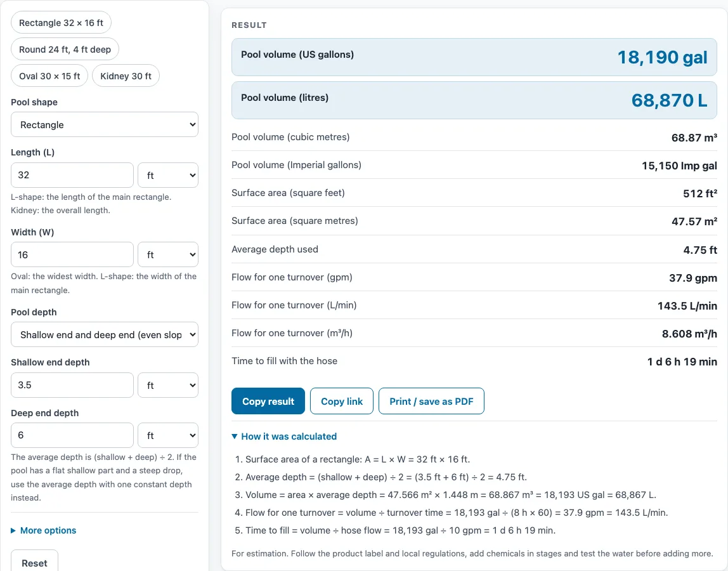Click the 143.5 L/min flow value
This screenshot has width=728, height=571.
point(687,306)
